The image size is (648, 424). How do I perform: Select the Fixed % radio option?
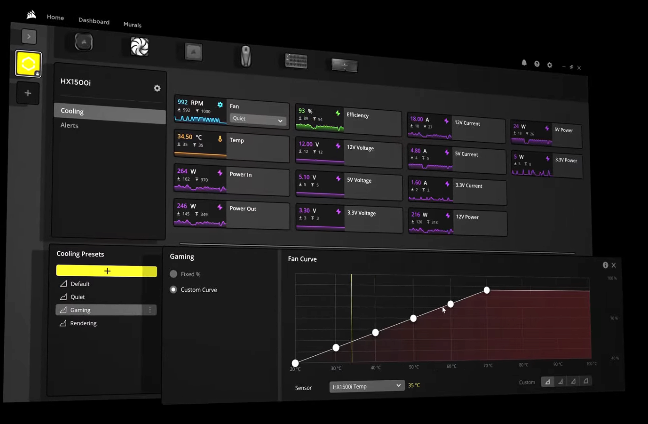(x=174, y=273)
